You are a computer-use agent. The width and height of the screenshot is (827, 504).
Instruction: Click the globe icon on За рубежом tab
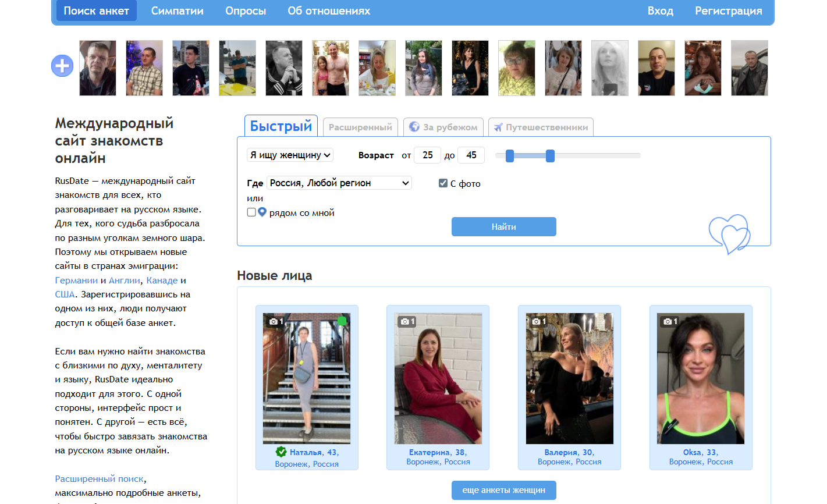tap(414, 126)
